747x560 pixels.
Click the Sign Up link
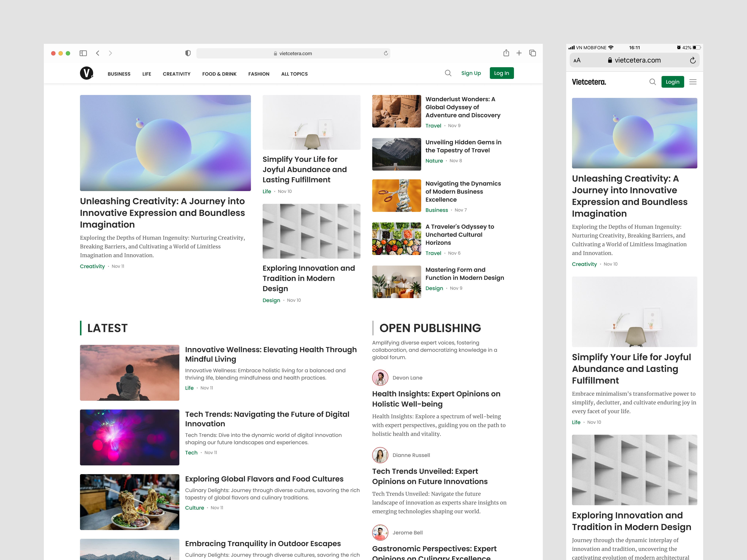pyautogui.click(x=471, y=73)
